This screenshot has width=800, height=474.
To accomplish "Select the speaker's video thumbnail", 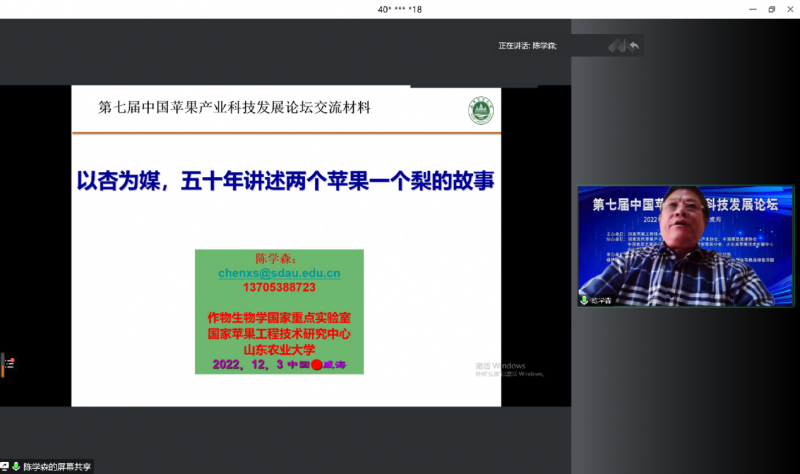I will pyautogui.click(x=685, y=245).
